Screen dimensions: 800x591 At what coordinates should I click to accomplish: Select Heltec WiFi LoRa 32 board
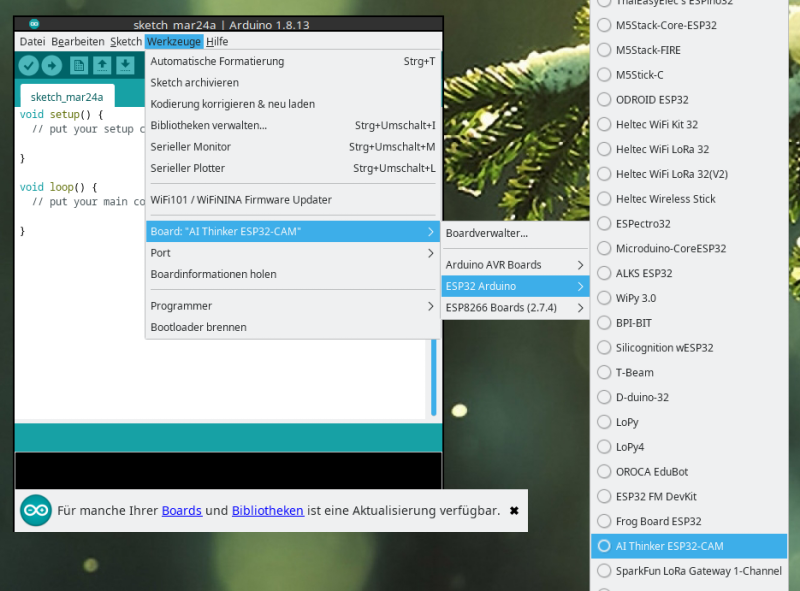[x=689, y=149]
